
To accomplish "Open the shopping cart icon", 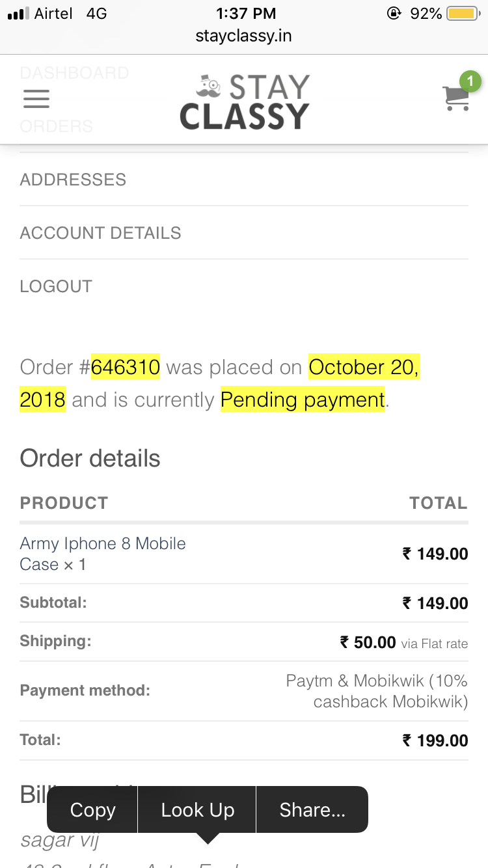I will [455, 98].
